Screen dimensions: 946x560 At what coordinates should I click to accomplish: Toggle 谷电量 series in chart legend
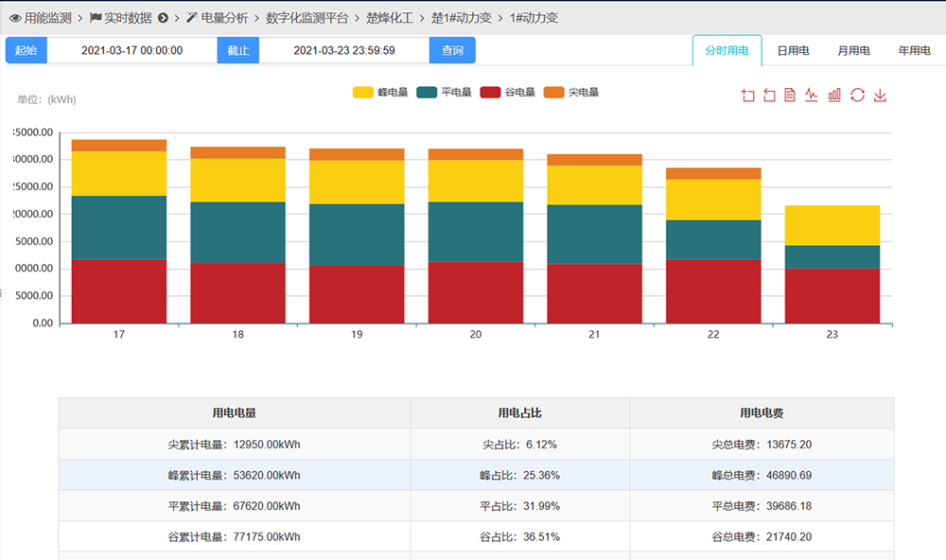(x=508, y=93)
